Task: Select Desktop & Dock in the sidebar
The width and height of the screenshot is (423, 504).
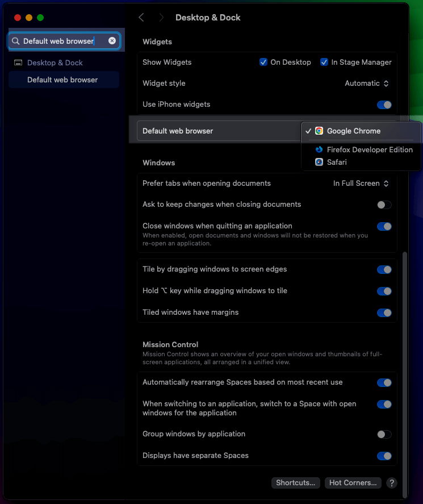Action: click(64, 63)
